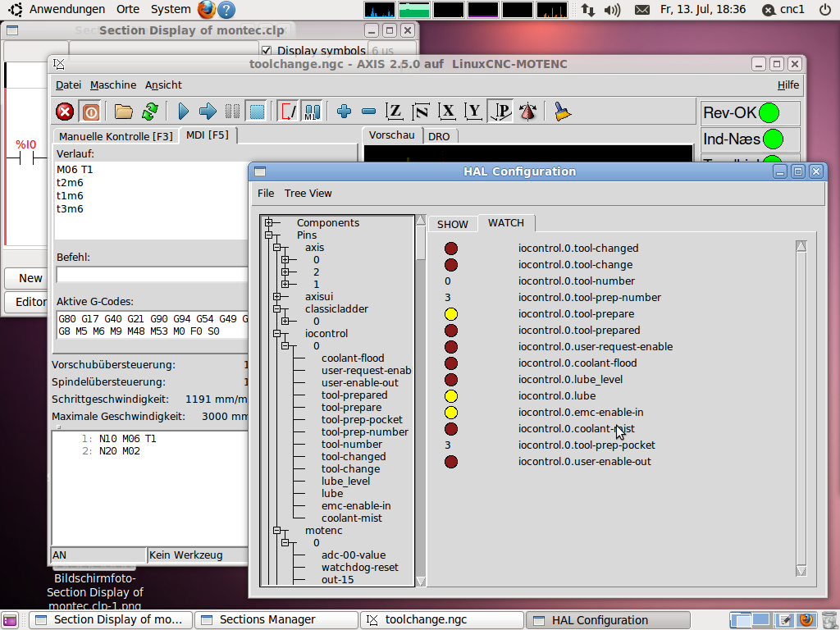Collapse the classicladder tree node
This screenshot has height=630, width=840.
(x=277, y=308)
